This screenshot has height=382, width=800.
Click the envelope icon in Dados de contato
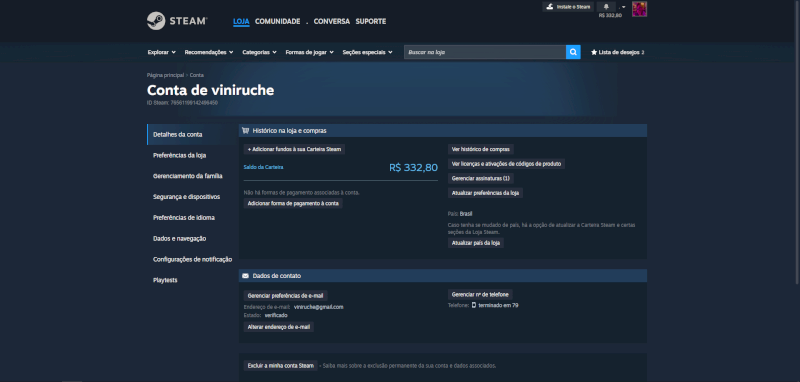pos(245,275)
